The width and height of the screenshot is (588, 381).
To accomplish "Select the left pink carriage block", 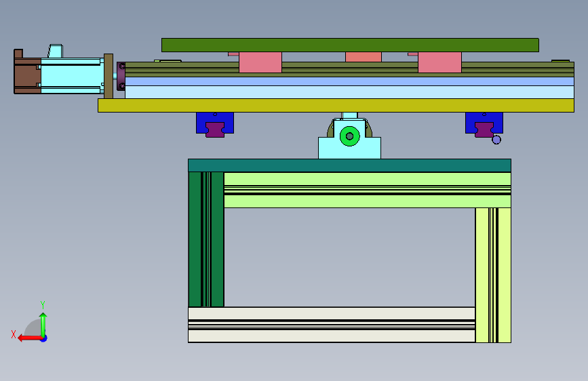I will 260,62.
